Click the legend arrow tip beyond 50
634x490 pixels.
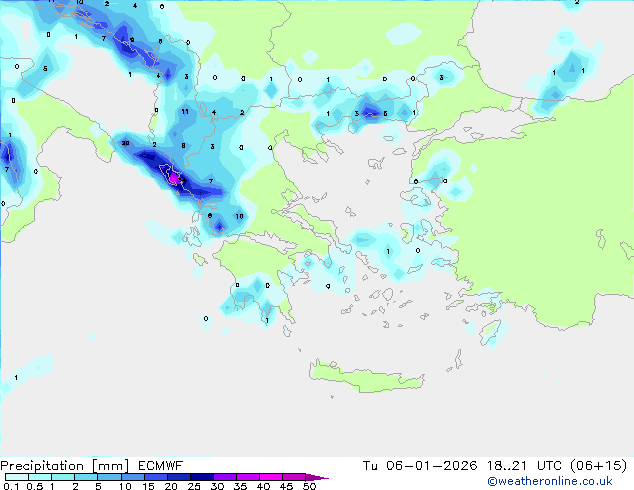click(x=318, y=477)
